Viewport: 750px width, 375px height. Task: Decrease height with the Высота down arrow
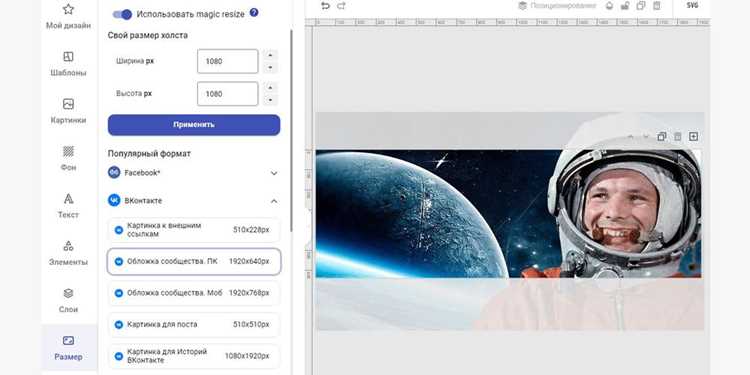(x=270, y=100)
